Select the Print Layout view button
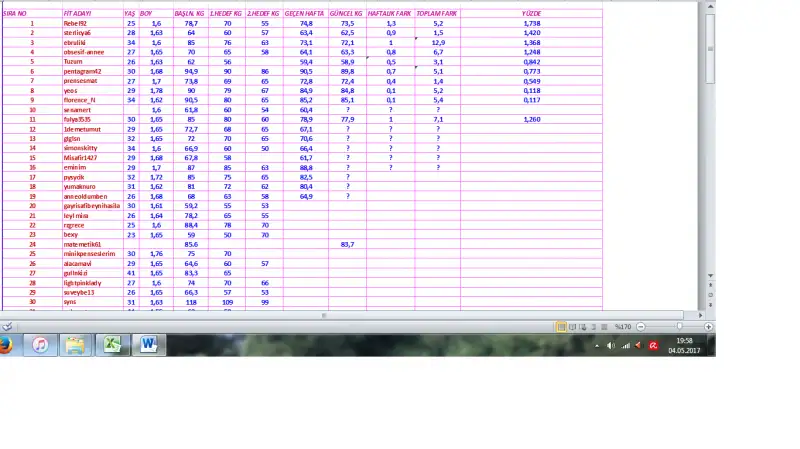 click(x=561, y=327)
